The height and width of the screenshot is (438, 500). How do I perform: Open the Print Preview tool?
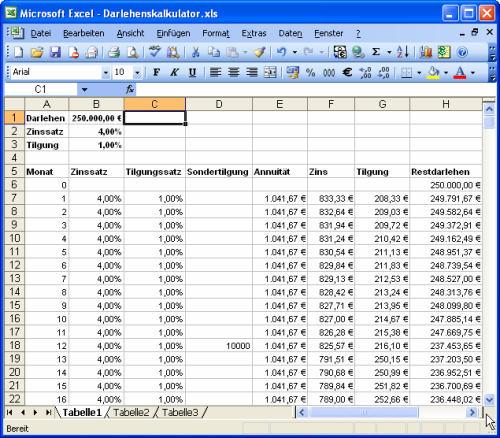click(133, 52)
